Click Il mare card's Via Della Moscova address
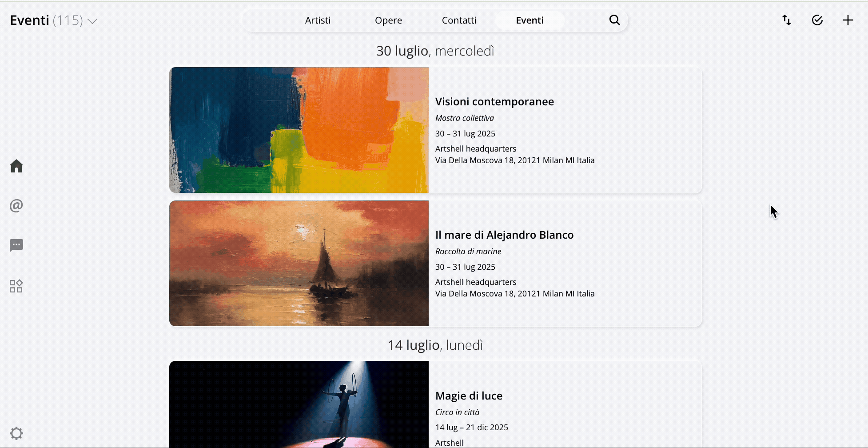The width and height of the screenshot is (868, 448). coord(515,293)
